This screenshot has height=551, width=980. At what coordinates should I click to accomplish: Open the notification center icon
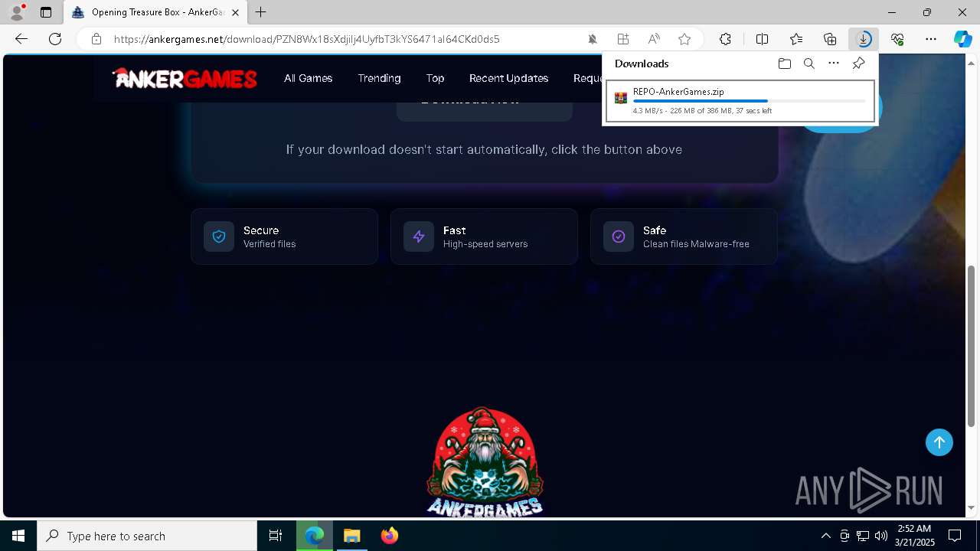point(955,536)
